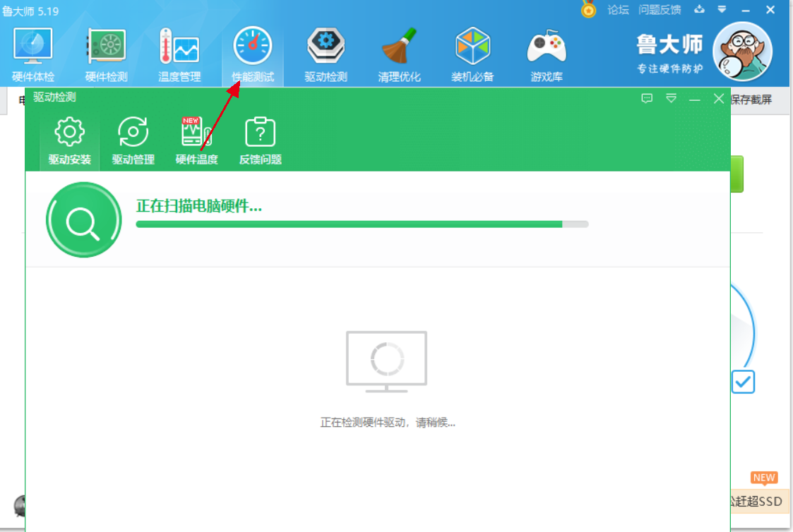Click the 鲁大师 mascot avatar logo
The height and width of the screenshot is (532, 793).
pos(742,52)
